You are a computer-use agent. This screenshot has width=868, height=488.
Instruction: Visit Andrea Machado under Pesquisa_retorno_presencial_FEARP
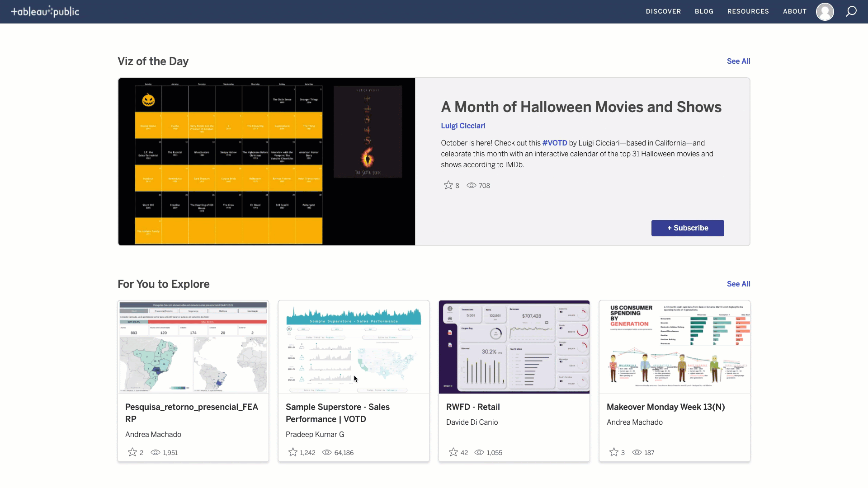point(153,434)
